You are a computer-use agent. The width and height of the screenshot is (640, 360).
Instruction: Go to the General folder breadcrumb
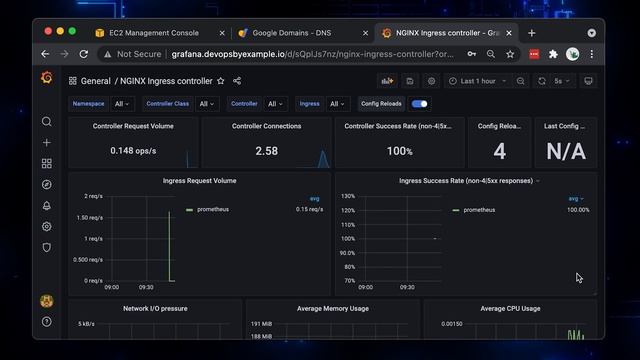(96, 81)
